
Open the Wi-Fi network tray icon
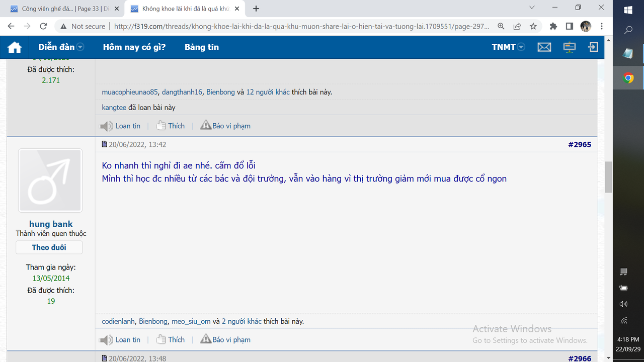[624, 320]
